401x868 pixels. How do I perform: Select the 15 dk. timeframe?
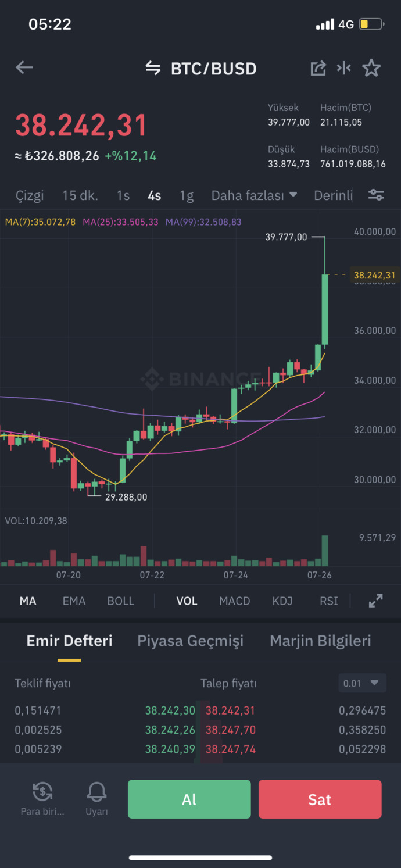80,195
